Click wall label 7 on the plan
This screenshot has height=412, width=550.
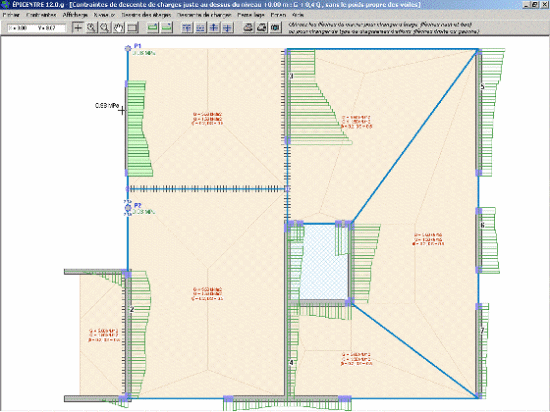pyautogui.click(x=482, y=331)
